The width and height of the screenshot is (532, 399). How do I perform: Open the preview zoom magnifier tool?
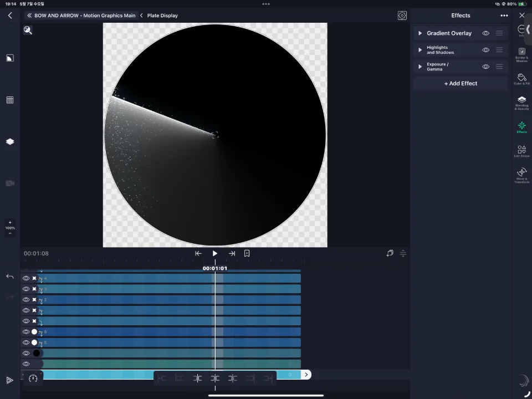[x=28, y=30]
